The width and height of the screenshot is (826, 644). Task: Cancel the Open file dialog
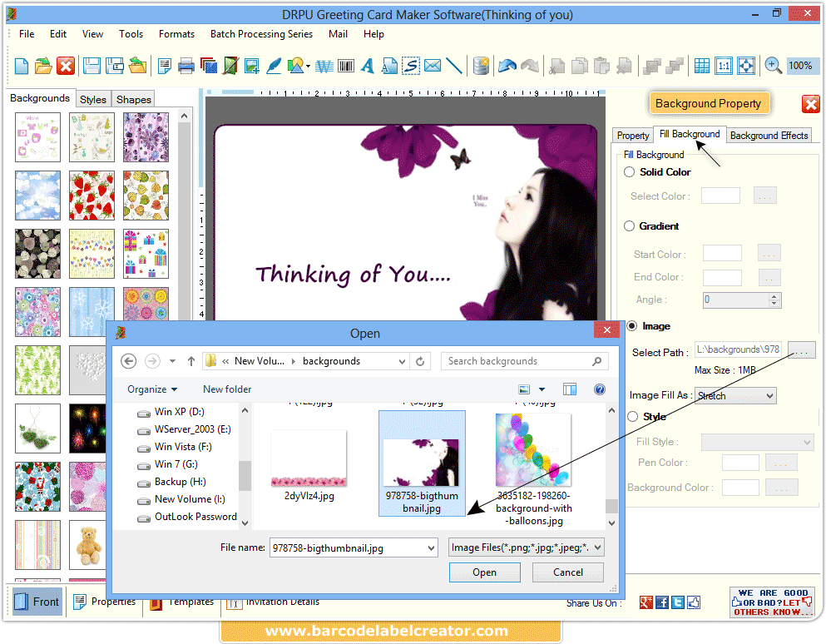(567, 572)
